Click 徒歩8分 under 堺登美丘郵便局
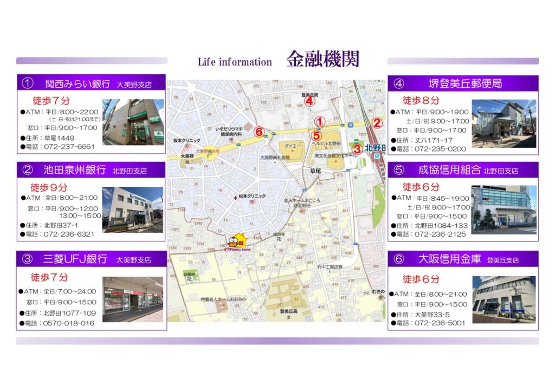Viewport: 555px width, 392px height. tap(421, 101)
